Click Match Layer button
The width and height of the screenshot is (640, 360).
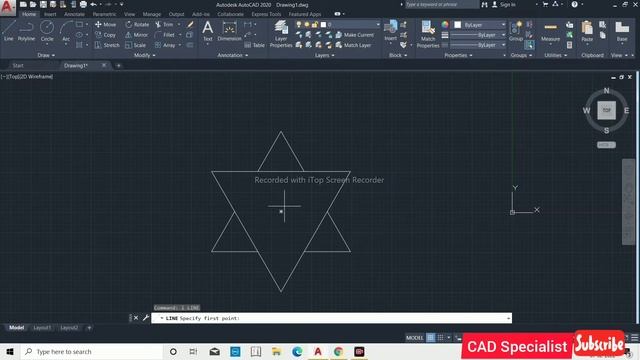[x=353, y=45]
